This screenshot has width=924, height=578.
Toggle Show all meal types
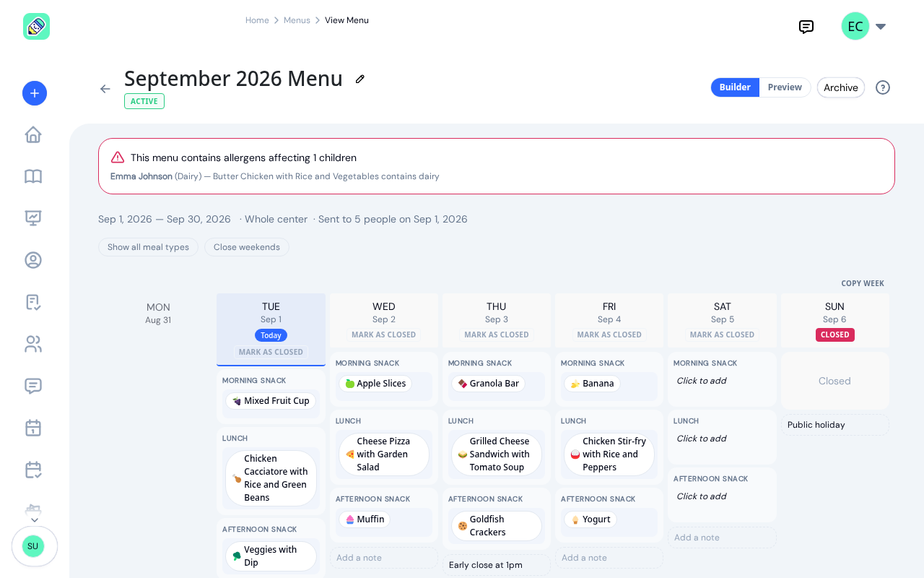[x=148, y=247]
